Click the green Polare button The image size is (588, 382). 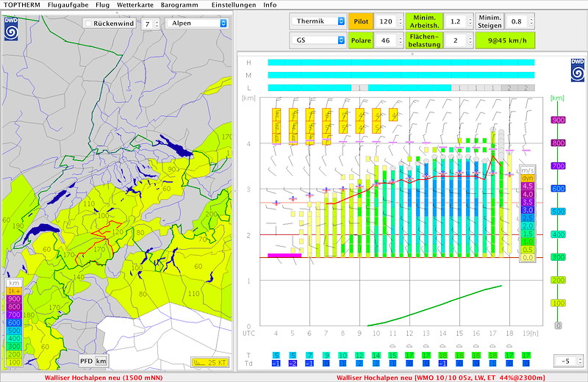(x=361, y=40)
